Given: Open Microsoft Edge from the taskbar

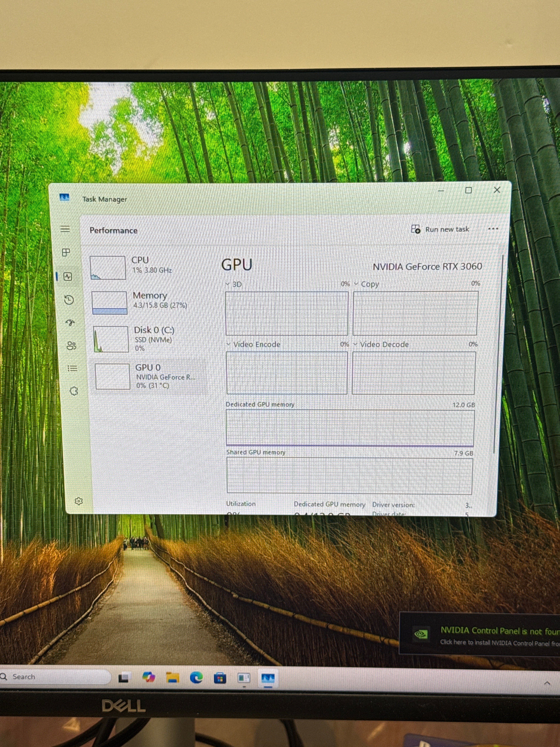Looking at the screenshot, I should [x=196, y=677].
